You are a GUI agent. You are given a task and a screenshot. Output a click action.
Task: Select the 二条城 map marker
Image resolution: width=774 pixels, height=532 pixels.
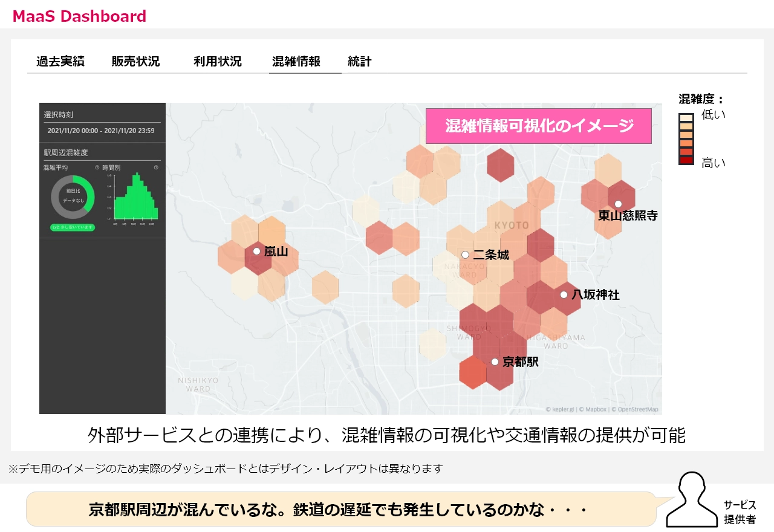[465, 255]
